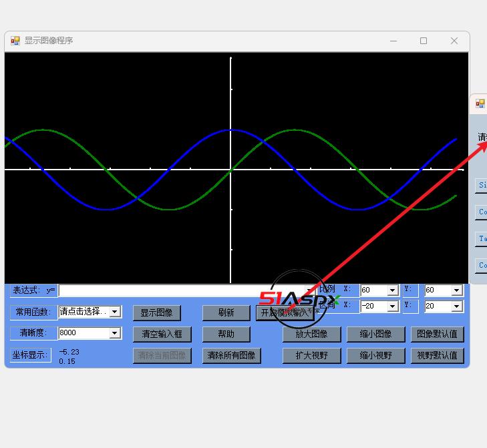The height and width of the screenshot is (448, 487).
Task: Close the 显示图像程序 window
Action: tap(454, 41)
